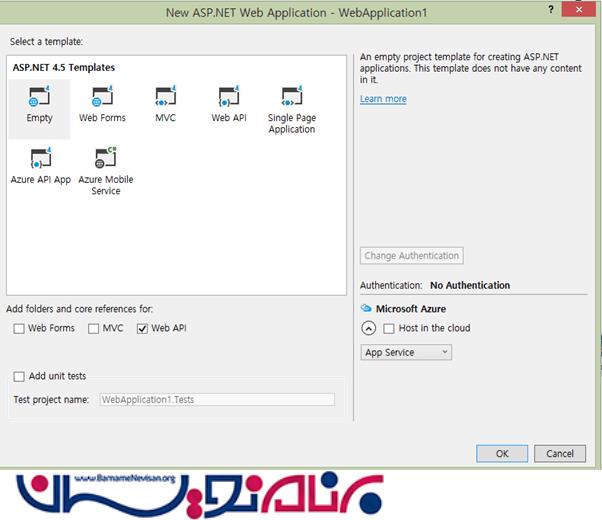Click the Add folders and core references label
The image size is (602, 520).
point(79,309)
